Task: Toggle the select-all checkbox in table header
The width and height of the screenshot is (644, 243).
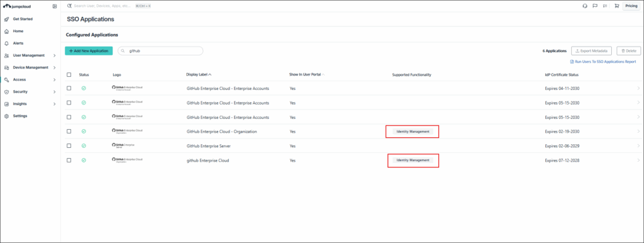Action: point(69,75)
